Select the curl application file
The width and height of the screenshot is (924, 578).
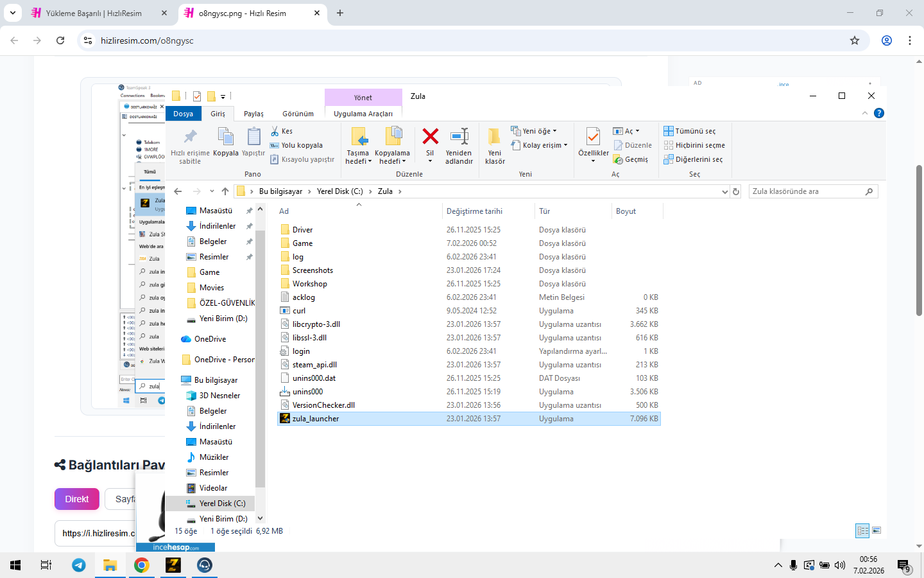468,311
